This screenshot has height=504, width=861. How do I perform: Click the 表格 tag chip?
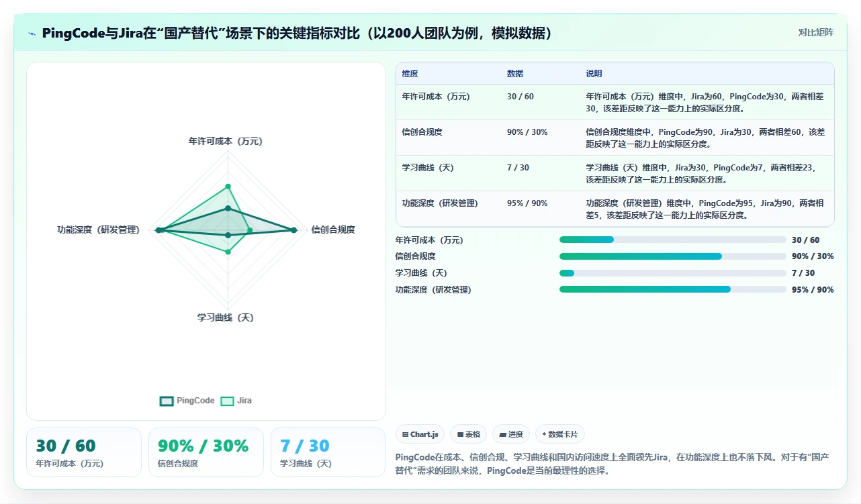click(x=468, y=434)
